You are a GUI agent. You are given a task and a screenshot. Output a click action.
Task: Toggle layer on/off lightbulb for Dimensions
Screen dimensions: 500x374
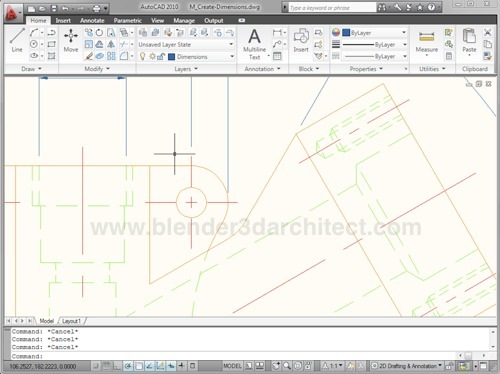pyautogui.click(x=142, y=56)
